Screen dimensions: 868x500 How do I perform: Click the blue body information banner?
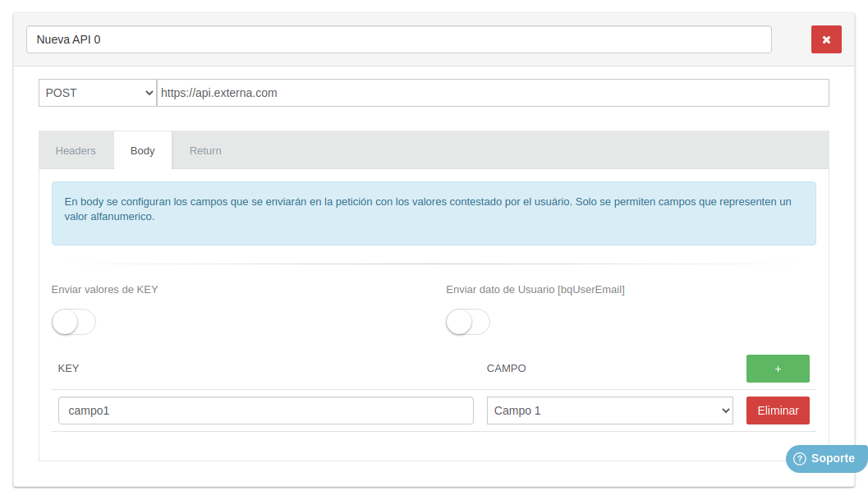pyautogui.click(x=434, y=211)
